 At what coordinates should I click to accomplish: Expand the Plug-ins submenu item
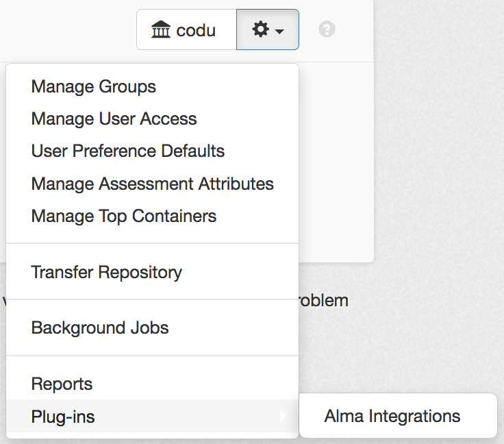(63, 417)
